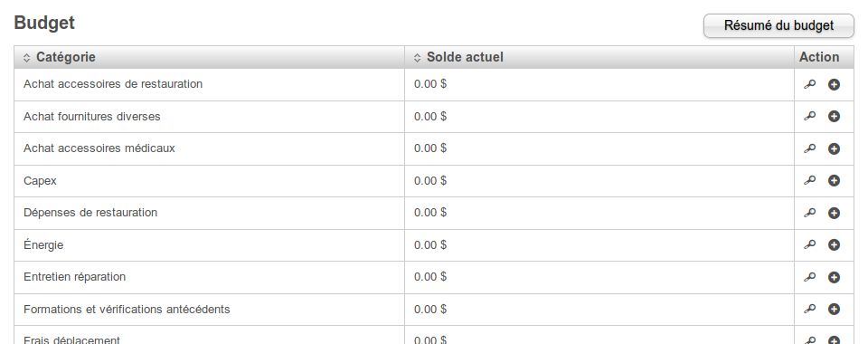Click the Action column header
Viewport: 868px width, 344px height.
click(819, 57)
